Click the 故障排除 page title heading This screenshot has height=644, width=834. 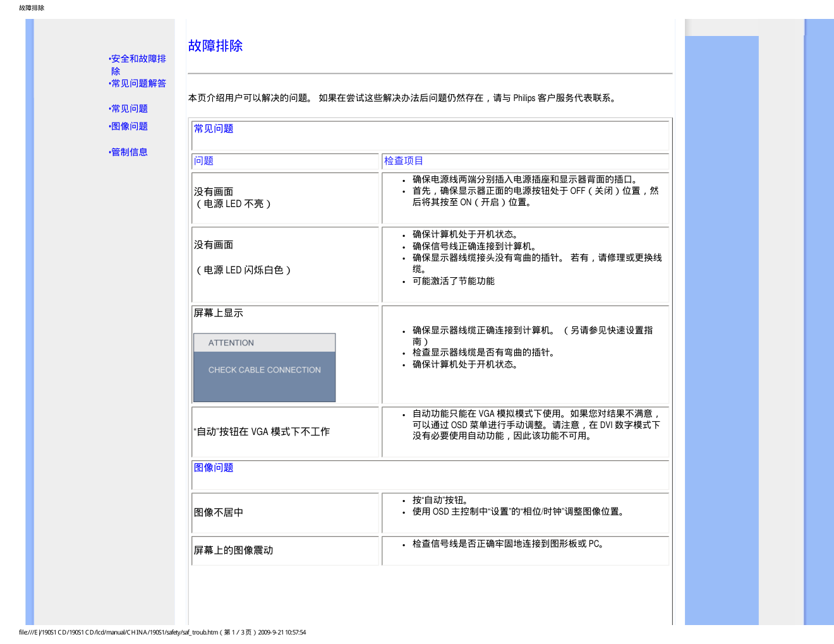(x=215, y=46)
